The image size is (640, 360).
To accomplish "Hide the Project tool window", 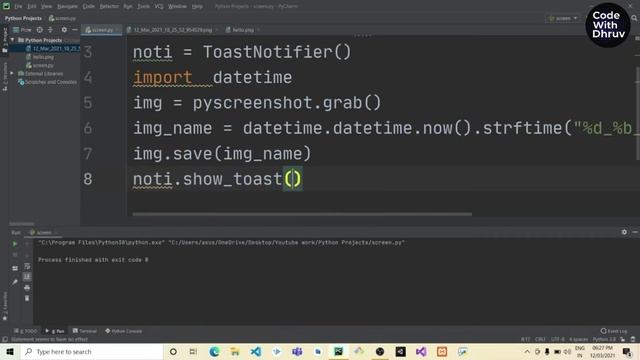I will point(75,30).
